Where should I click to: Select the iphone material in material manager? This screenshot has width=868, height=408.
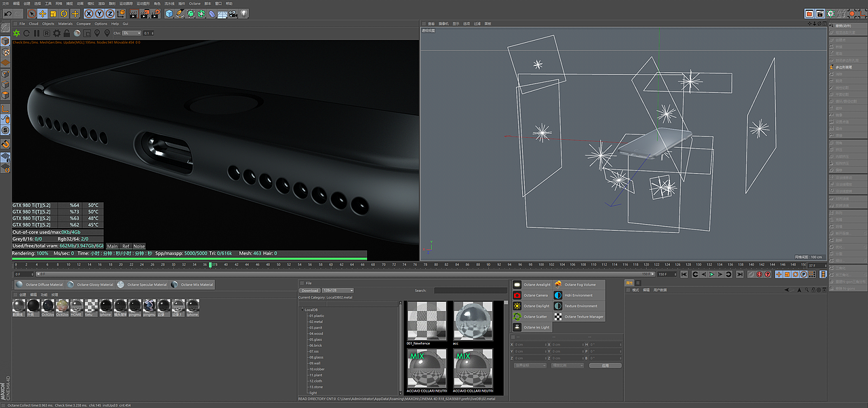[x=105, y=308]
